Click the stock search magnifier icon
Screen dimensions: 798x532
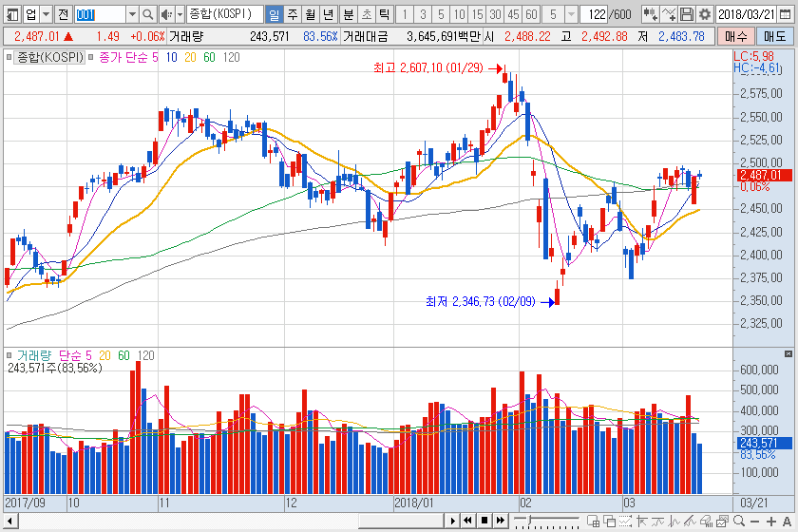click(148, 14)
